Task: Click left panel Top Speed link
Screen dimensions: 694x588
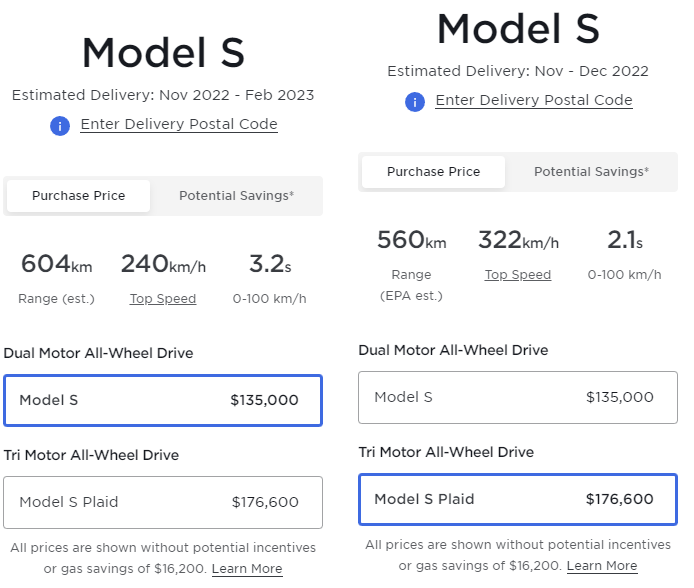Action: (x=163, y=299)
